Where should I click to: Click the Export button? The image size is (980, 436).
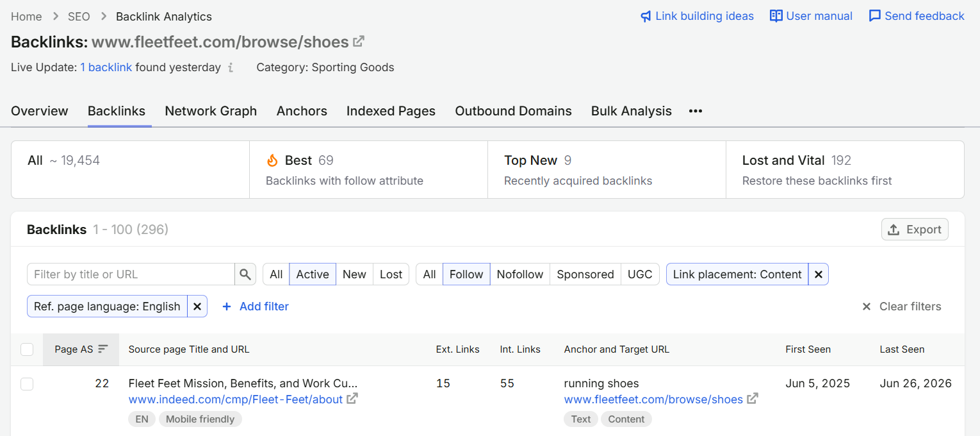tap(915, 230)
